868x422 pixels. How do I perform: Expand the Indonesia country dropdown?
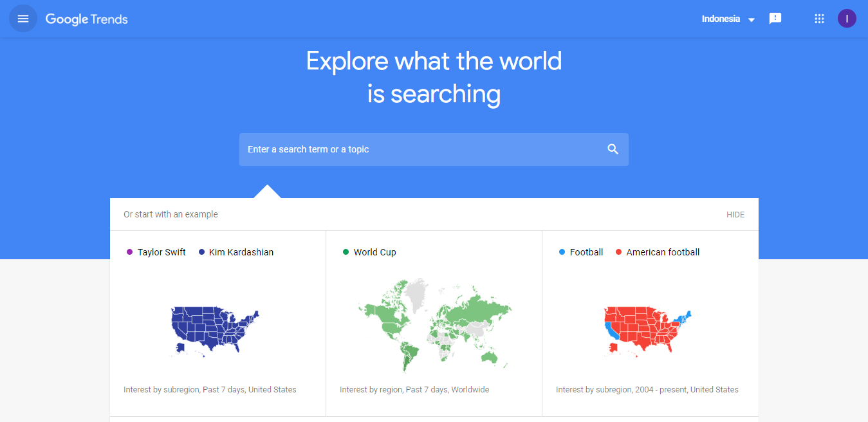(x=728, y=19)
